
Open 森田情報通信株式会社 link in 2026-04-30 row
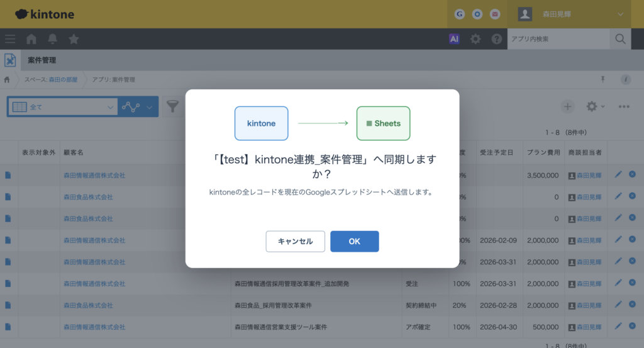click(94, 327)
